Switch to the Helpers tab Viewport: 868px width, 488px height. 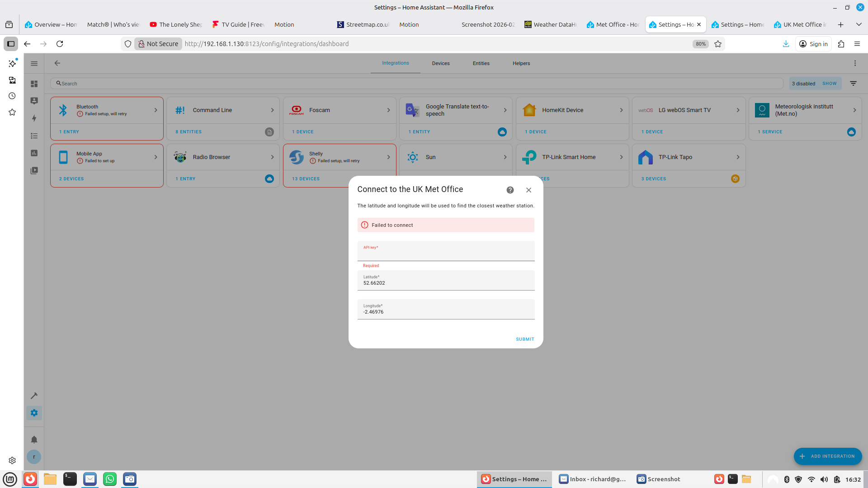521,63
